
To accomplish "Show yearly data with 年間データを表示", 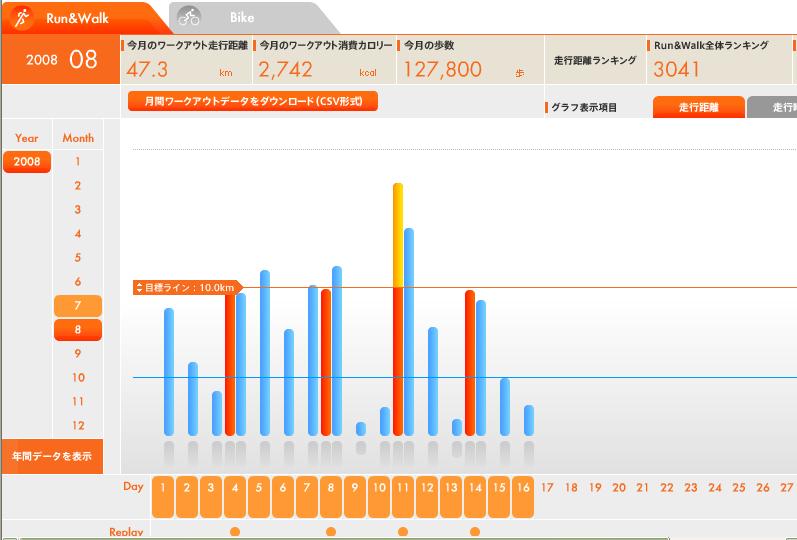I will pyautogui.click(x=52, y=457).
